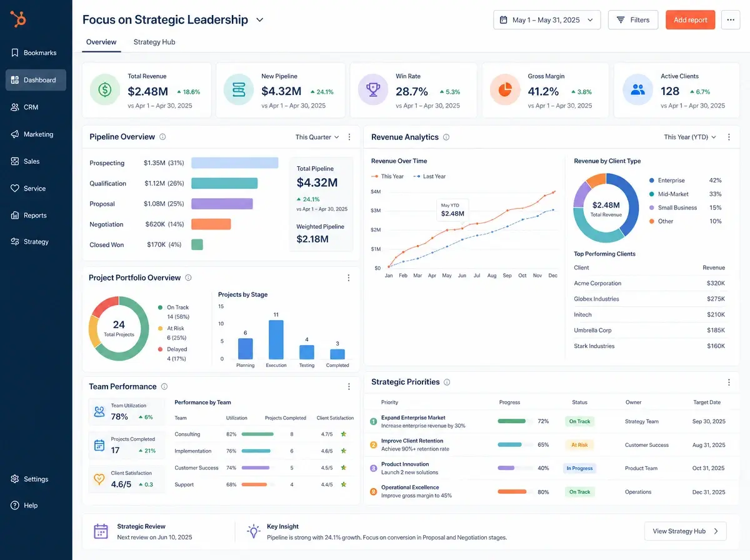
Task: Click the Add report button
Action: pyautogui.click(x=690, y=20)
